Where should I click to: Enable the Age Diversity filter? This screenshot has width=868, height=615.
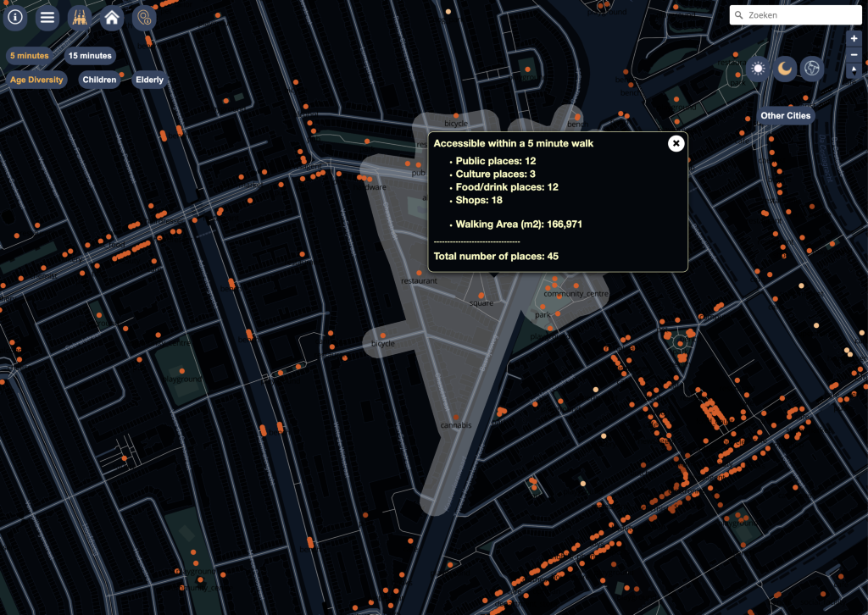(x=36, y=80)
